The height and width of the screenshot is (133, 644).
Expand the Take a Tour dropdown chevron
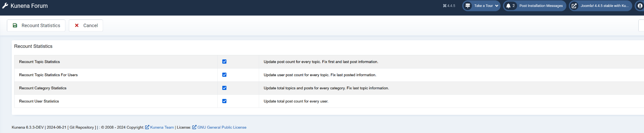click(x=497, y=6)
